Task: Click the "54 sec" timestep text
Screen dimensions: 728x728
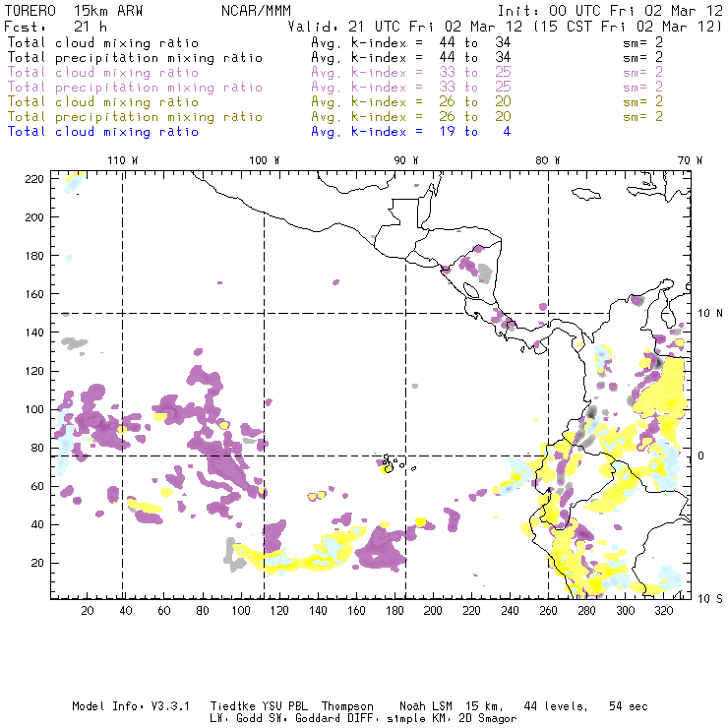Action: coord(629,706)
